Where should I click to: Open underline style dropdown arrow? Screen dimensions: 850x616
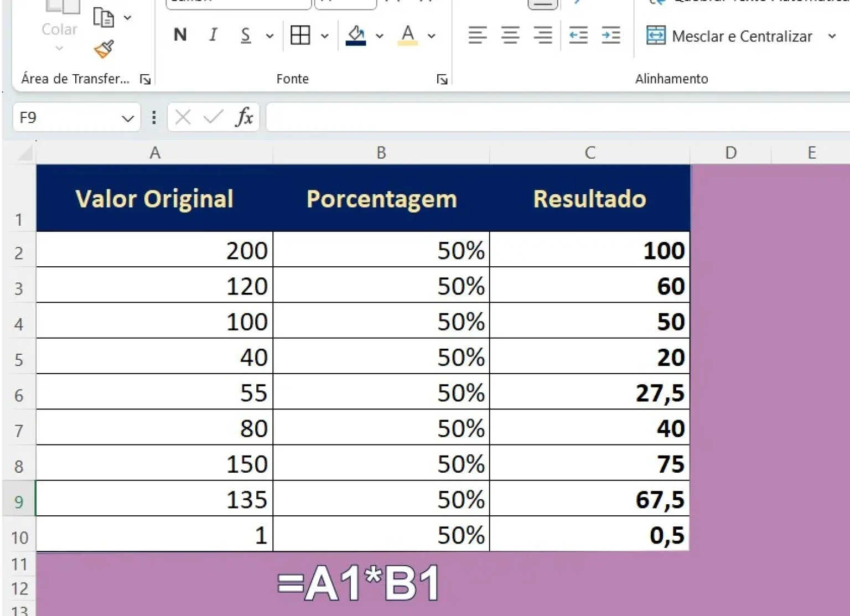pyautogui.click(x=269, y=36)
